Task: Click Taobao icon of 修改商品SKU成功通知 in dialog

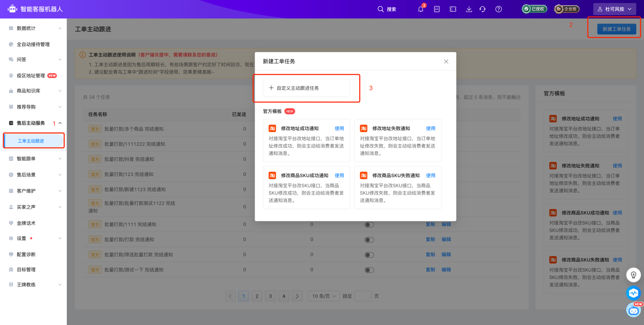Action: pos(272,175)
